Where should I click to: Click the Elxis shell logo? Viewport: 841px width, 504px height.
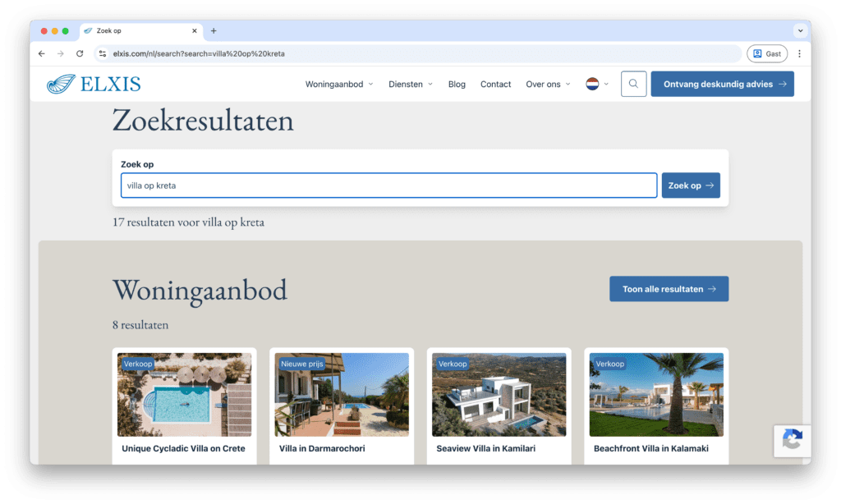coord(61,84)
